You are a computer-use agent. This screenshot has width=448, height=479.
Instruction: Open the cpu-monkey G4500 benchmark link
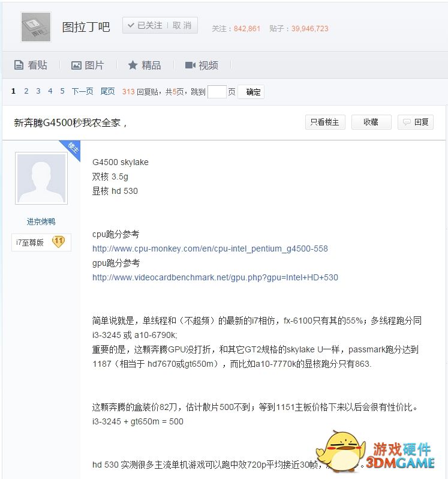(210, 249)
